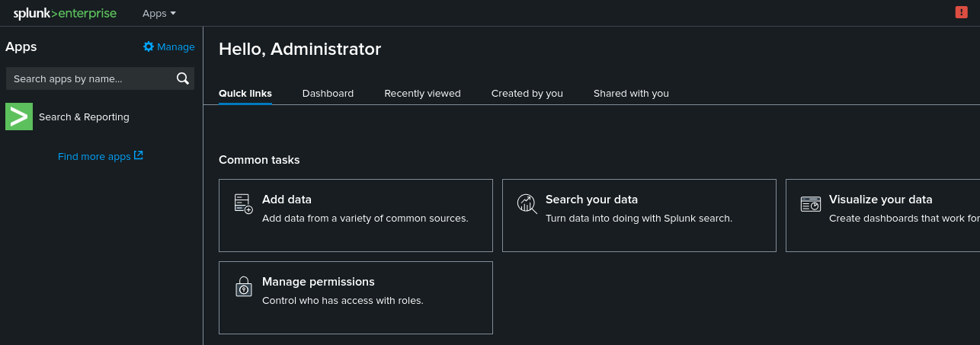This screenshot has height=345, width=980.
Task: Click the magnifier icon in app search
Action: (183, 78)
